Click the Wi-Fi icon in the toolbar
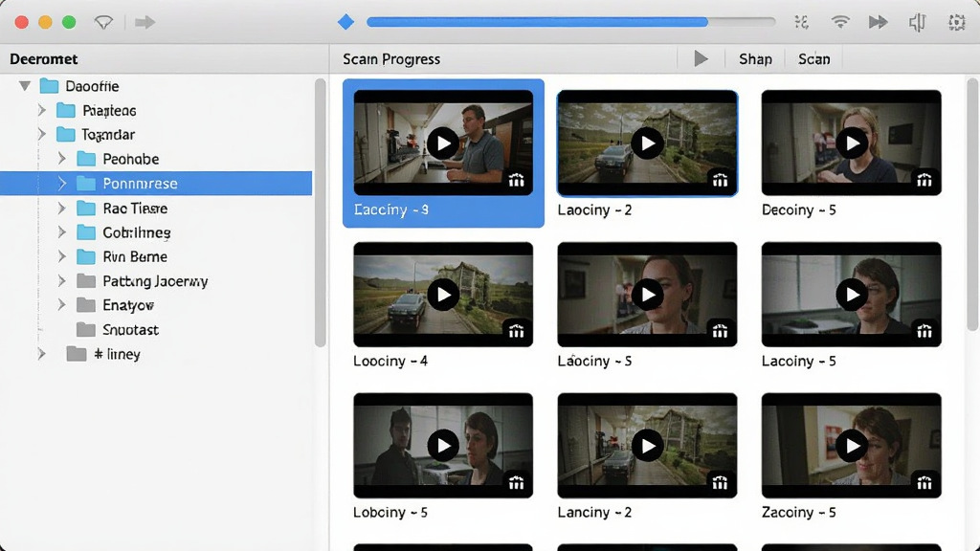 pyautogui.click(x=840, y=22)
